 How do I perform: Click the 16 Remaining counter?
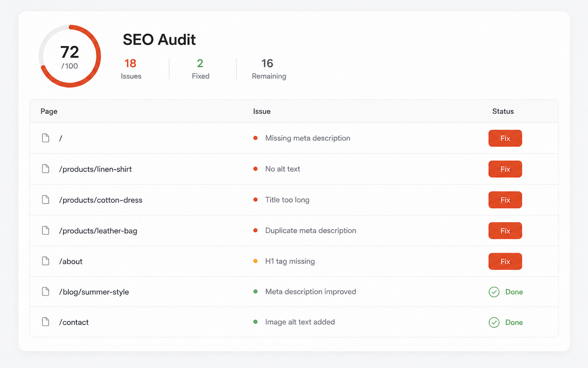point(269,69)
